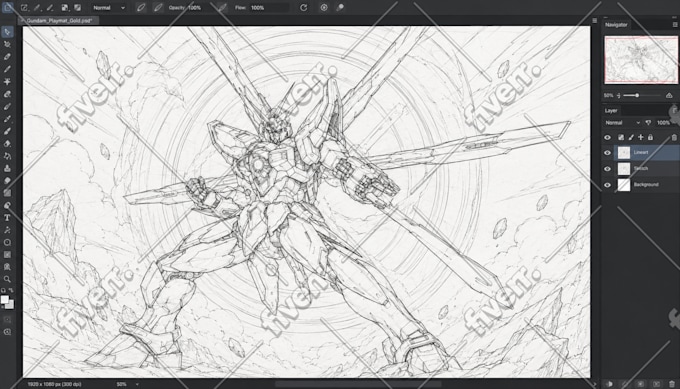Click the Lineart layer thumbnail
Image resolution: width=680 pixels, height=389 pixels.
click(x=624, y=153)
